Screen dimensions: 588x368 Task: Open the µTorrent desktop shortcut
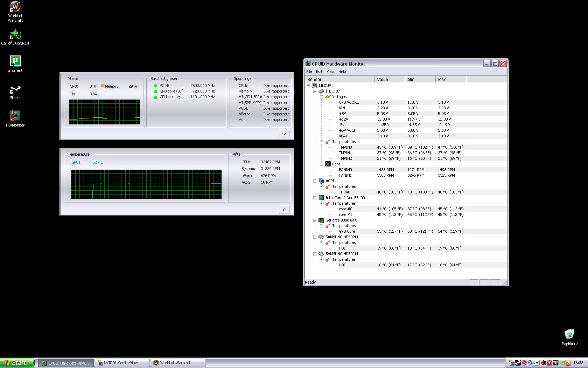pyautogui.click(x=15, y=64)
